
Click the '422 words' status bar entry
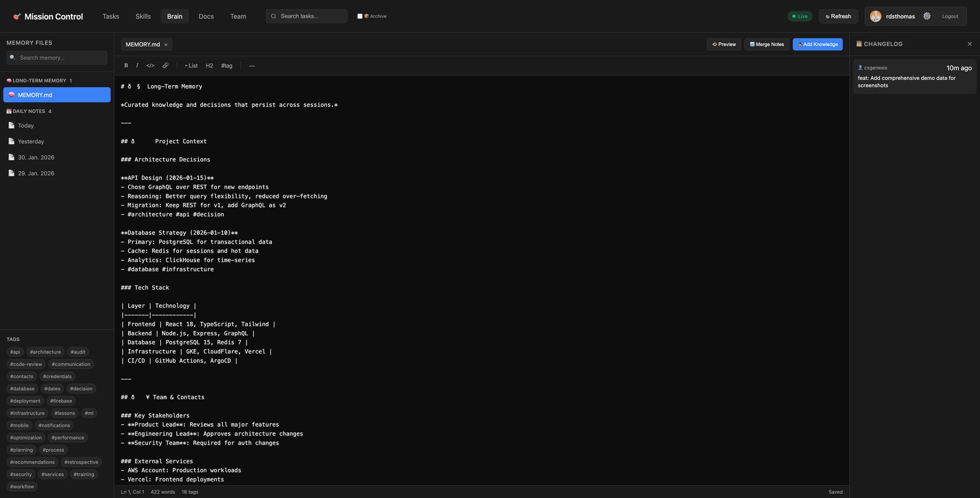pyautogui.click(x=163, y=492)
